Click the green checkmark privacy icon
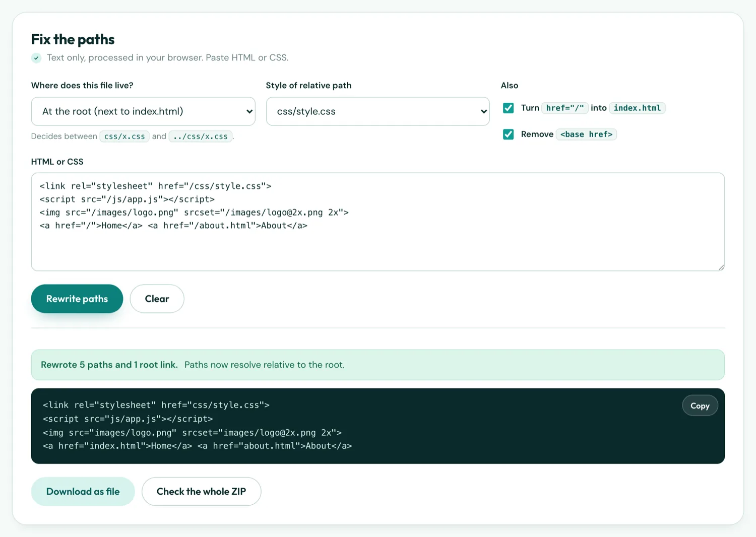 pyautogui.click(x=36, y=58)
